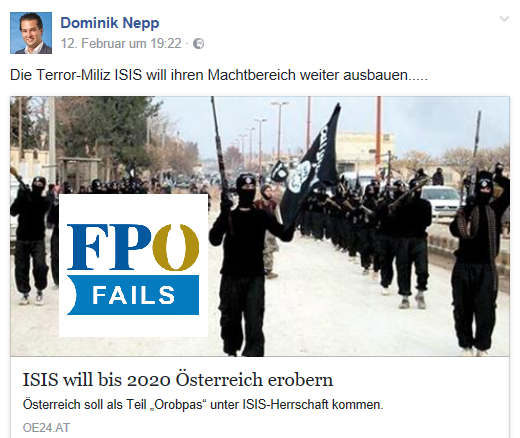Expand the post options chevron
This screenshot has width=520, height=438.
pos(504,19)
